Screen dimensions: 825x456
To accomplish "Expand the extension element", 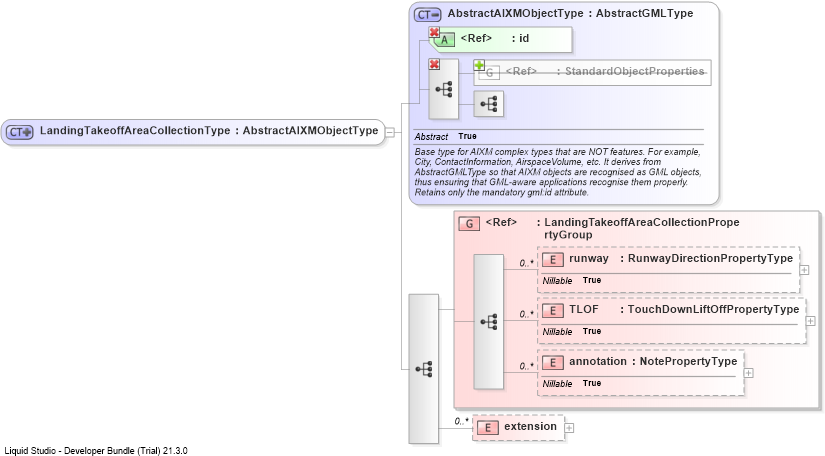I will [x=569, y=428].
